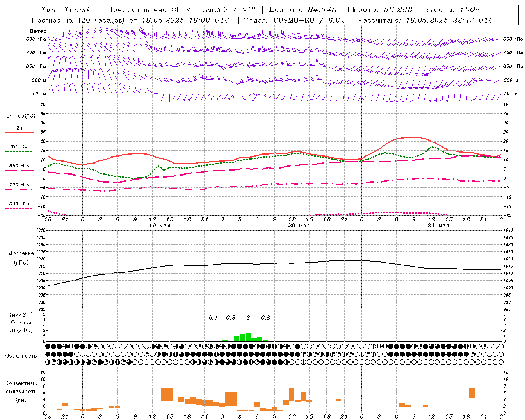Click the "Ветер" wind panel label
Screen dimensions: 525x420
pyautogui.click(x=38, y=31)
